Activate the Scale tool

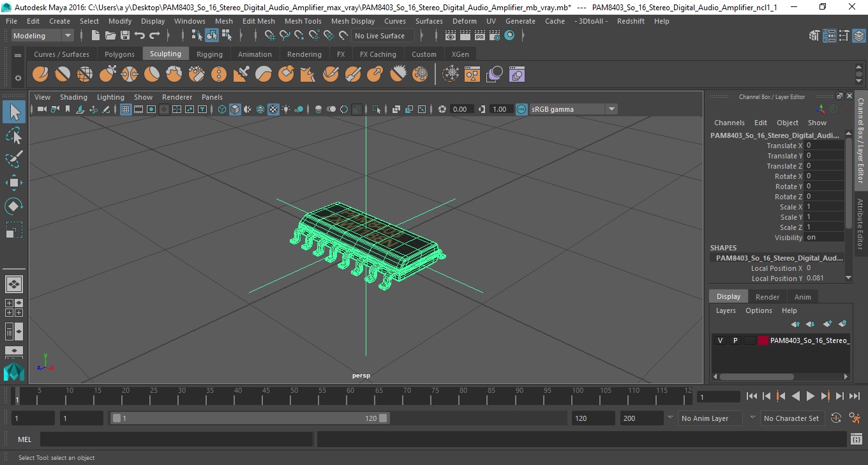point(14,229)
